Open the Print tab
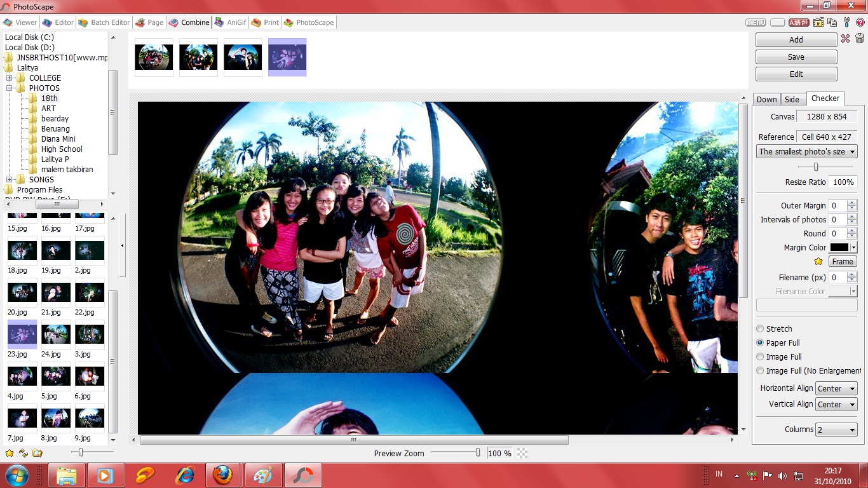The width and height of the screenshot is (868, 488). point(265,22)
